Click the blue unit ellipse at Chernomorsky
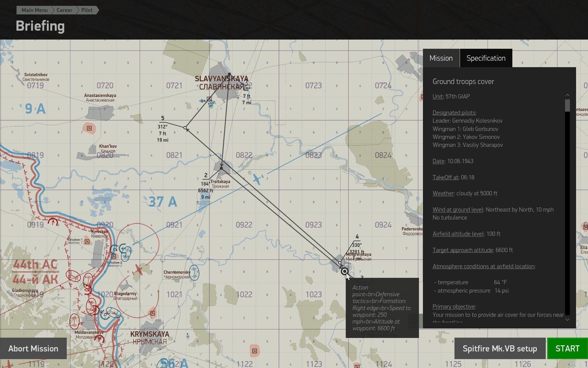Image resolution: width=588 pixels, height=368 pixels. click(x=194, y=273)
